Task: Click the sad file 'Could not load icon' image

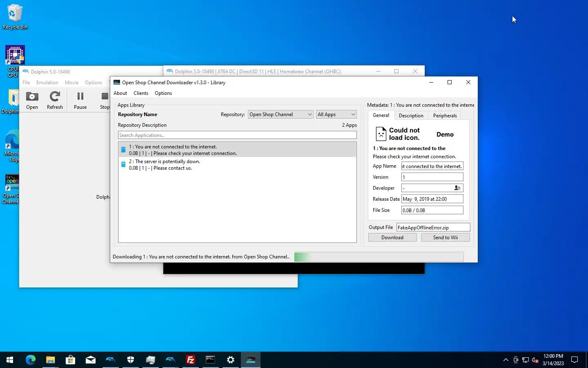Action: [381, 134]
